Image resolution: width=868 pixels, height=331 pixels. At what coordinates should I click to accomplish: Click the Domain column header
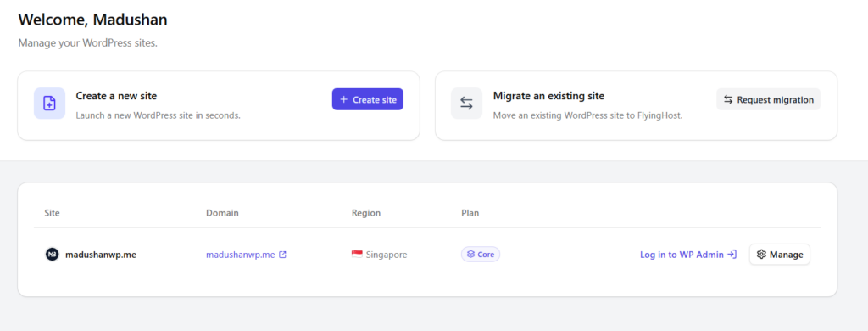pyautogui.click(x=223, y=213)
